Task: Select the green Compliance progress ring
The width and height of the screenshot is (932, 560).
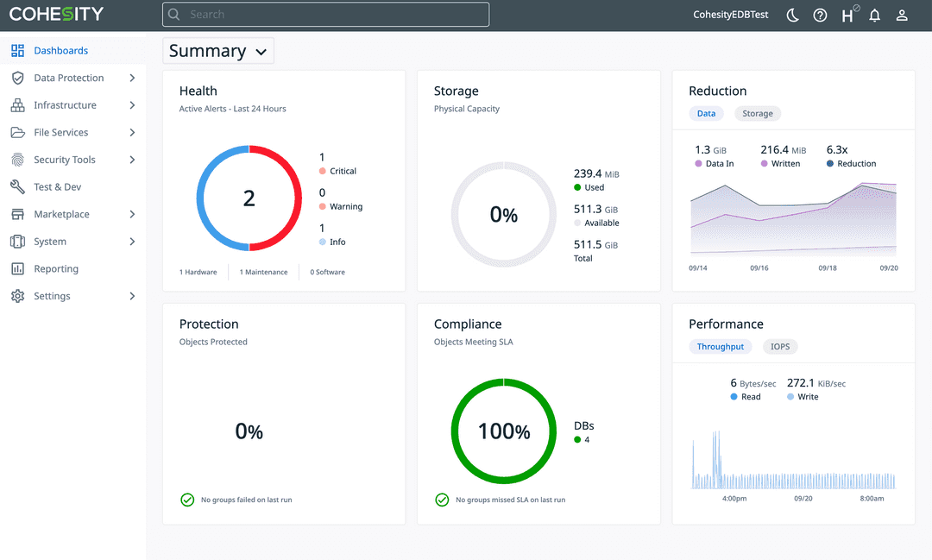Action: (x=504, y=431)
